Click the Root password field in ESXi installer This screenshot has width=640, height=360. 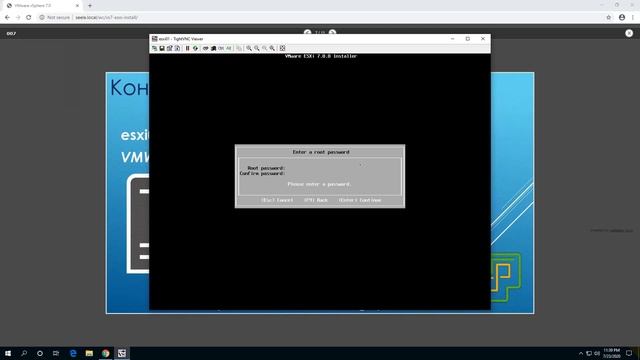click(342, 168)
